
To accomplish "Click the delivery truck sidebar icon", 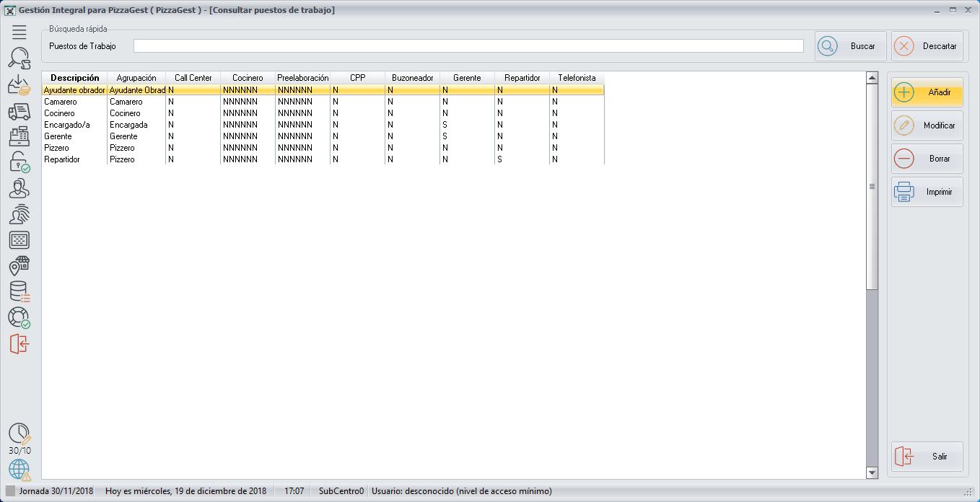I will point(19,111).
